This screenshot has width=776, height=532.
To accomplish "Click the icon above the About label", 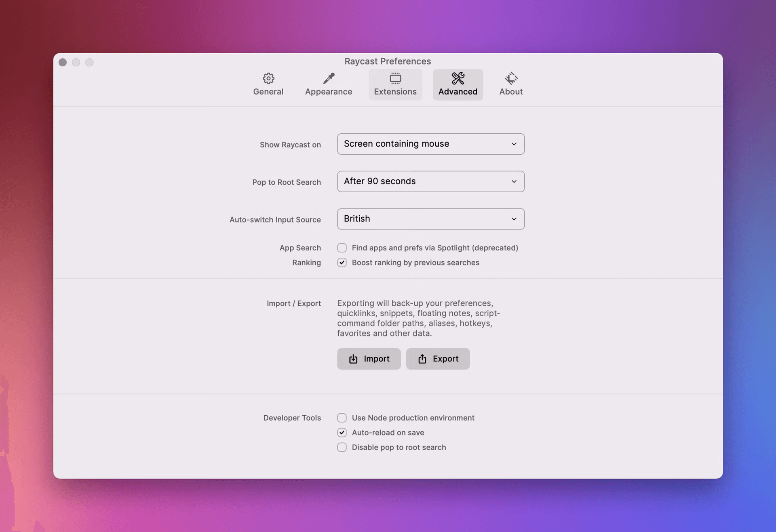I will (x=510, y=78).
